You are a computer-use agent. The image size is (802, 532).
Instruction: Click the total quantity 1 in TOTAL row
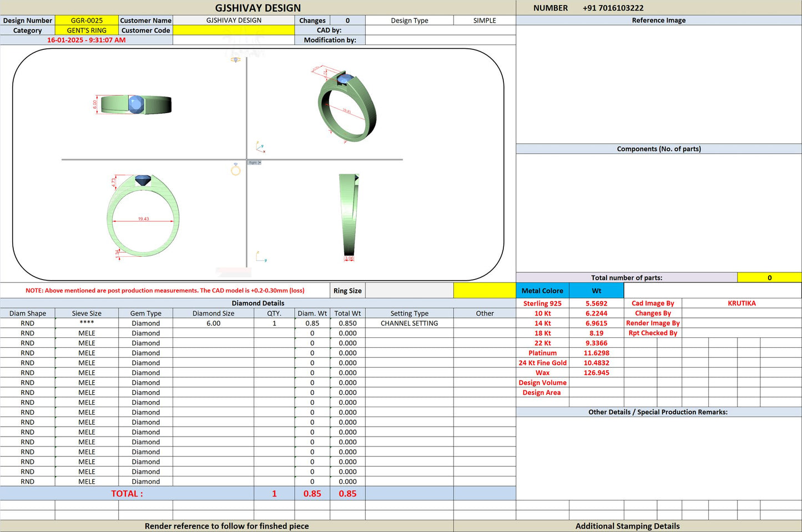[x=274, y=494]
